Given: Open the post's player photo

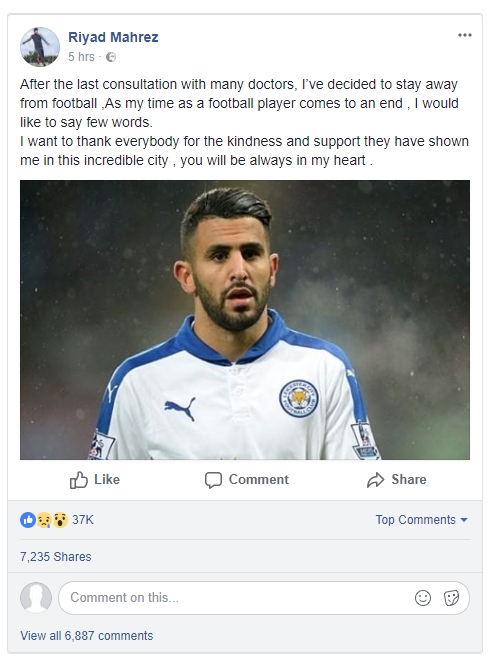Looking at the screenshot, I should pos(245,320).
